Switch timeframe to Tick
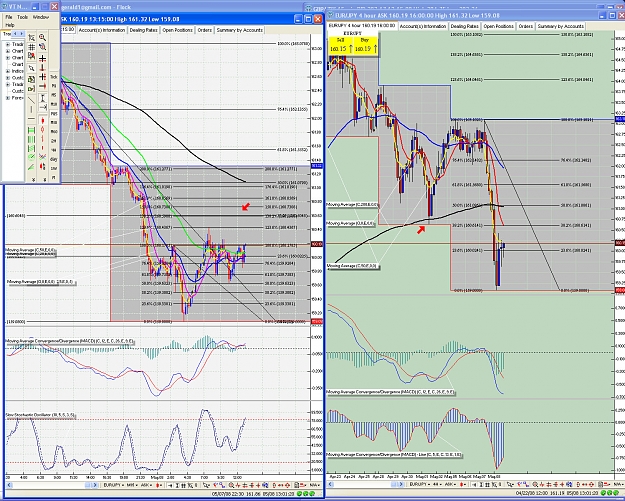The height and width of the screenshot is (501, 625). [x=54, y=77]
